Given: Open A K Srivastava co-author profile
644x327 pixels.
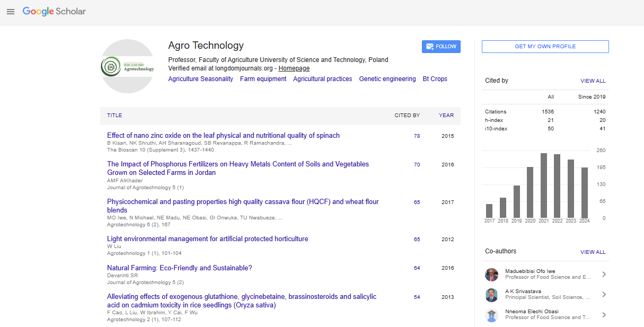Looking at the screenshot, I should 524,291.
